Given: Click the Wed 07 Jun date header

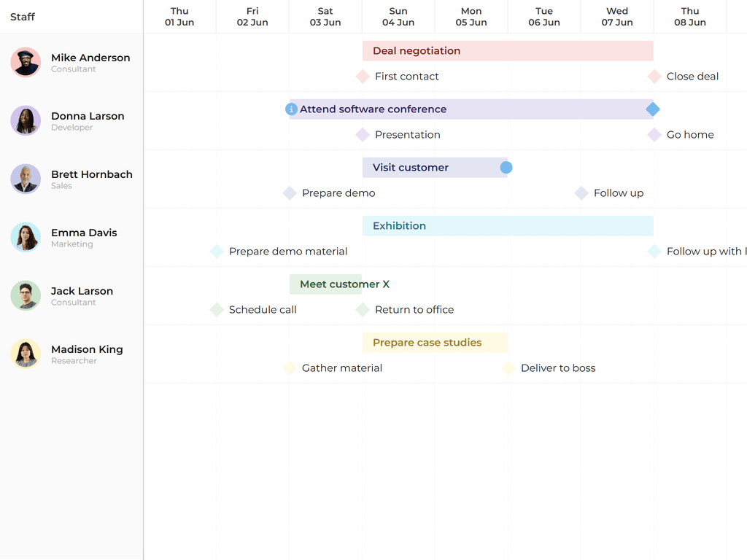Looking at the screenshot, I should coord(617,17).
